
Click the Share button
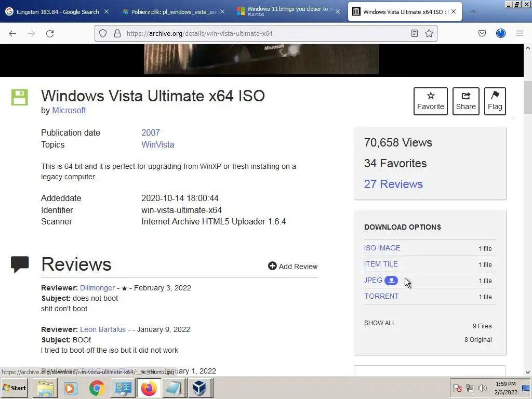466,101
